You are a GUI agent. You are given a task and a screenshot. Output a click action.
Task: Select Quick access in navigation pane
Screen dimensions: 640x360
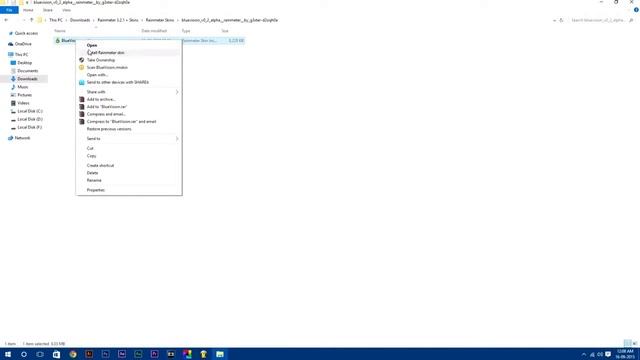point(26,33)
